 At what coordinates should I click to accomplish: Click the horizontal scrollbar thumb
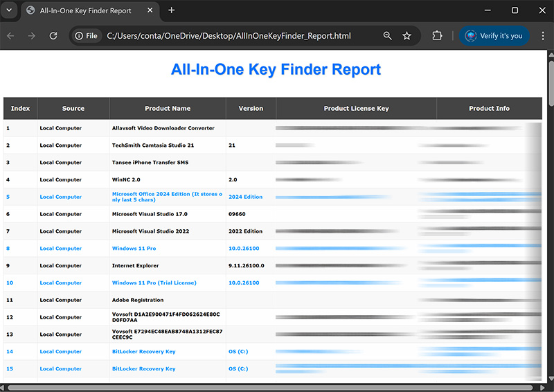[270, 388]
